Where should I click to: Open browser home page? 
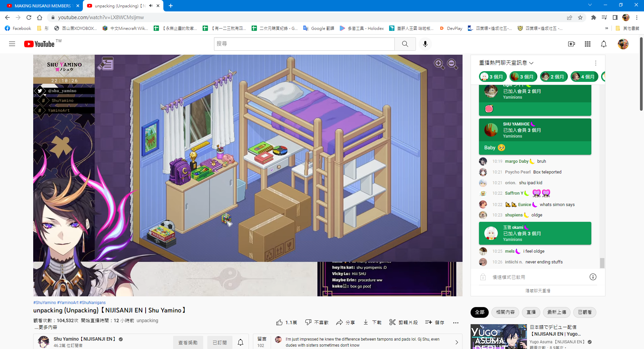pyautogui.click(x=40, y=17)
